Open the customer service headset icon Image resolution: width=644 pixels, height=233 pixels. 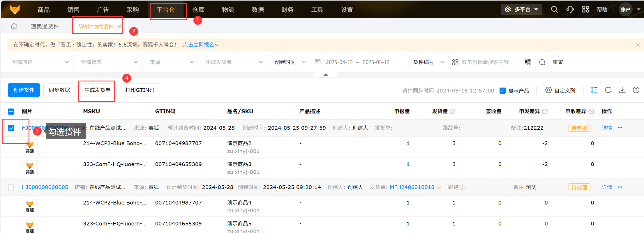(x=570, y=10)
